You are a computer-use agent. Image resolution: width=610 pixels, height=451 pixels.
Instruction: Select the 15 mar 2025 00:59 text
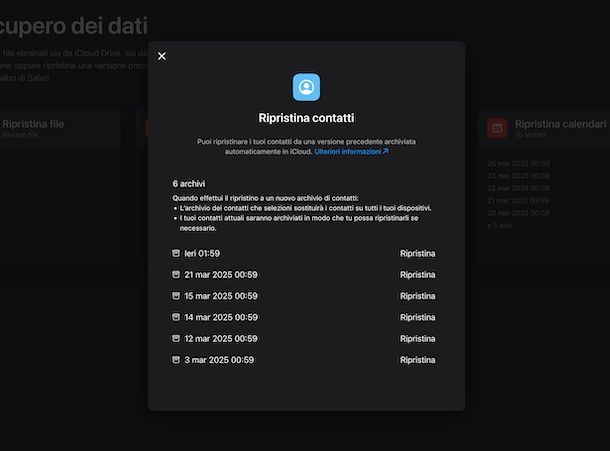click(x=221, y=296)
